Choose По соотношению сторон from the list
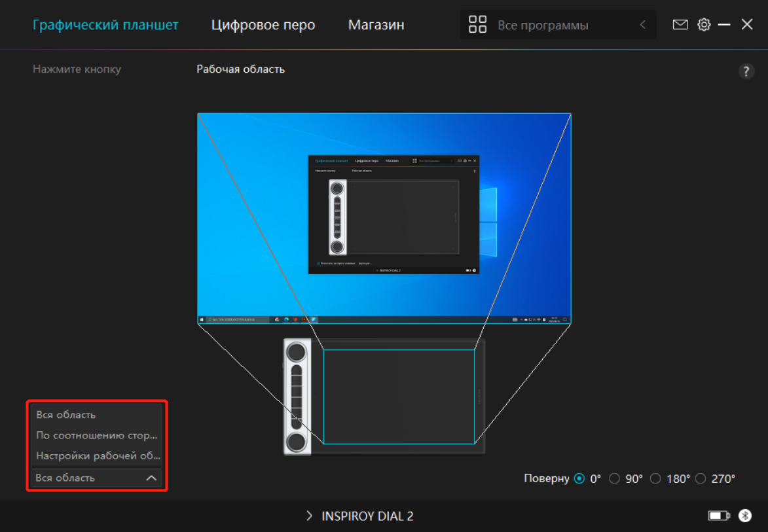Screen dimensions: 768x532 [96, 435]
